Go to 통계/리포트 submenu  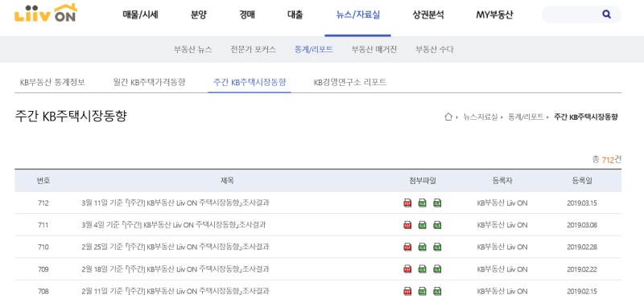point(314,50)
